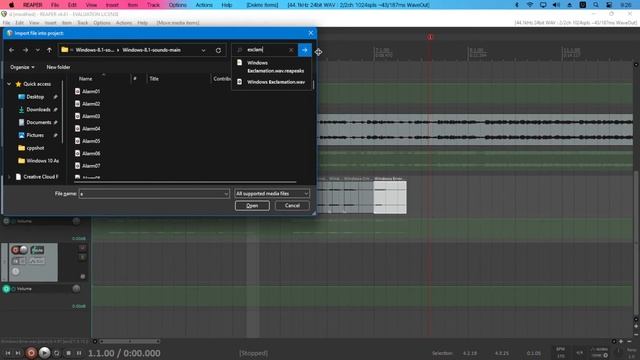Open Downloads in Quick access
The width and height of the screenshot is (640, 360).
click(x=38, y=109)
